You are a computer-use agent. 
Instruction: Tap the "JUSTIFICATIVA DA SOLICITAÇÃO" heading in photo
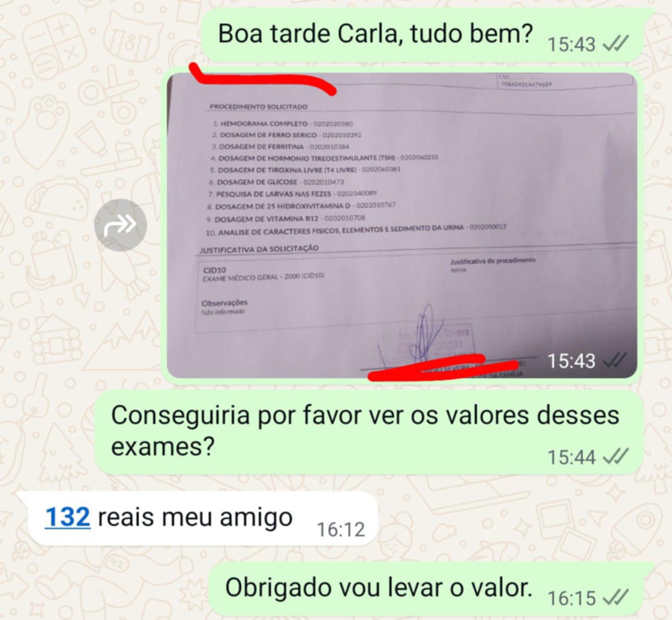(259, 249)
